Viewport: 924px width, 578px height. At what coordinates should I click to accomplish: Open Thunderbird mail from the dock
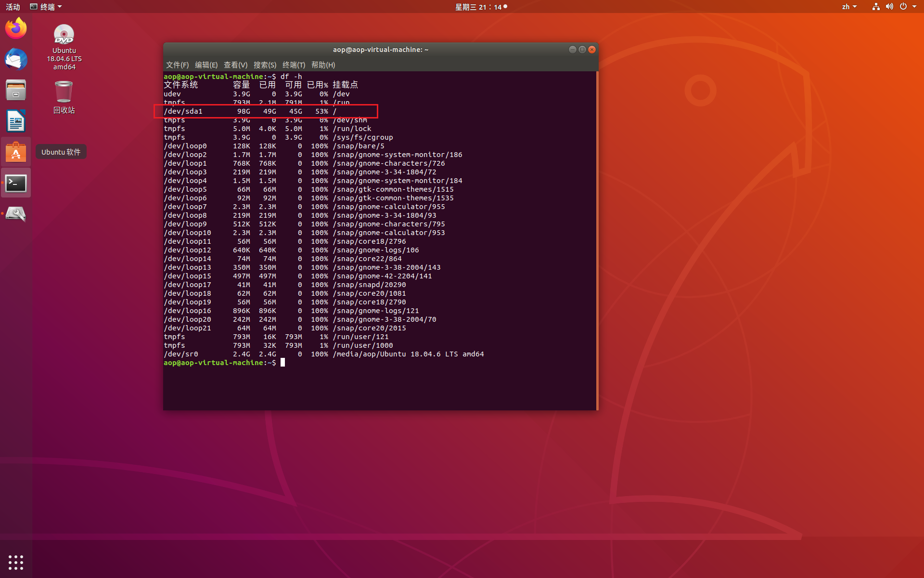point(16,59)
